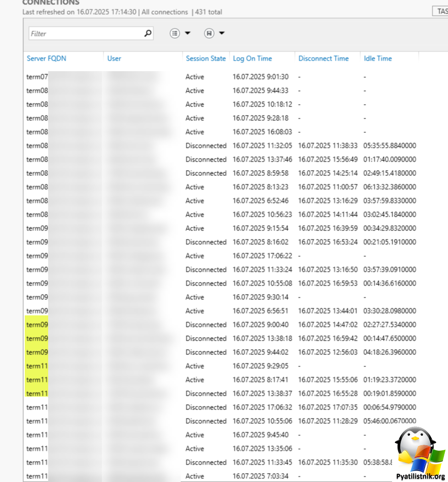Select log on time 16.07.2025 9:01:30
Screen dimensions: 448x482
coord(260,77)
